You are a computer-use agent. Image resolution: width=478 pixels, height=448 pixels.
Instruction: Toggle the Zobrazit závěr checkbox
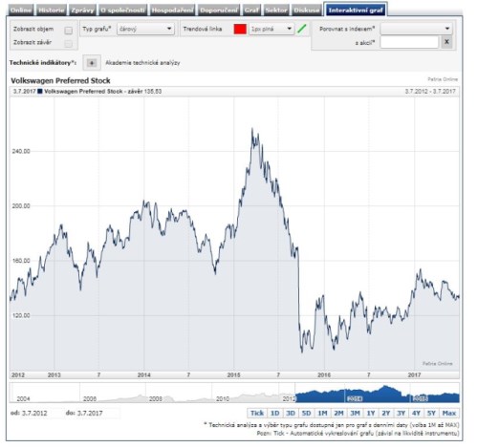[68, 44]
